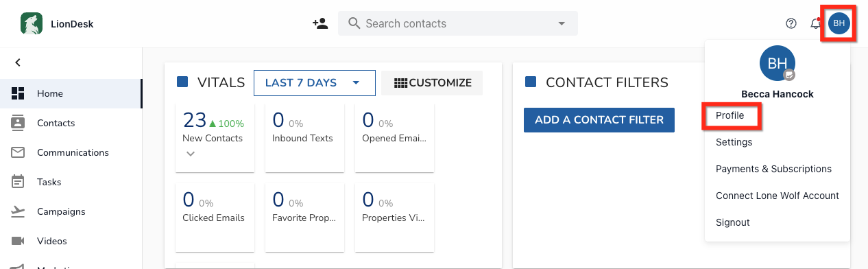The width and height of the screenshot is (868, 269).
Task: Click the CONTACT FILTERS heading text
Action: pyautogui.click(x=607, y=83)
